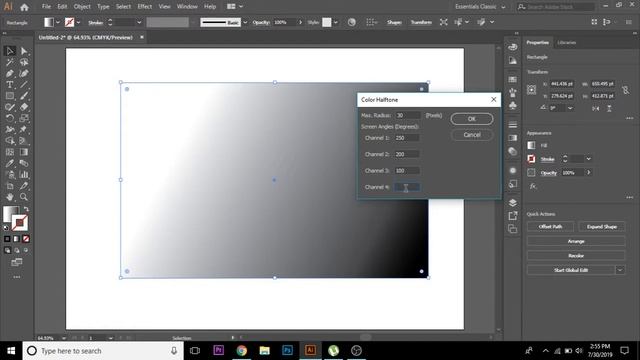Screen dimensions: 640x360
Task: Click the Max. Radius input field
Action: click(x=407, y=116)
